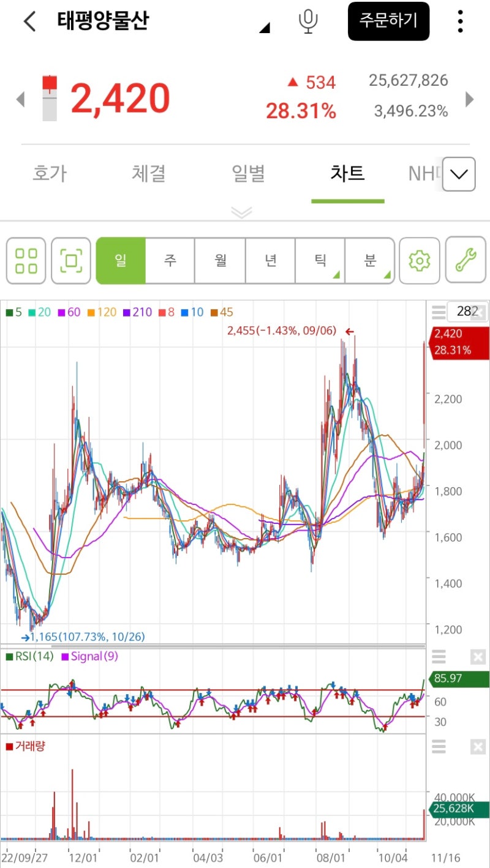Go to next stock with right arrow
The image size is (490, 868).
point(470,99)
